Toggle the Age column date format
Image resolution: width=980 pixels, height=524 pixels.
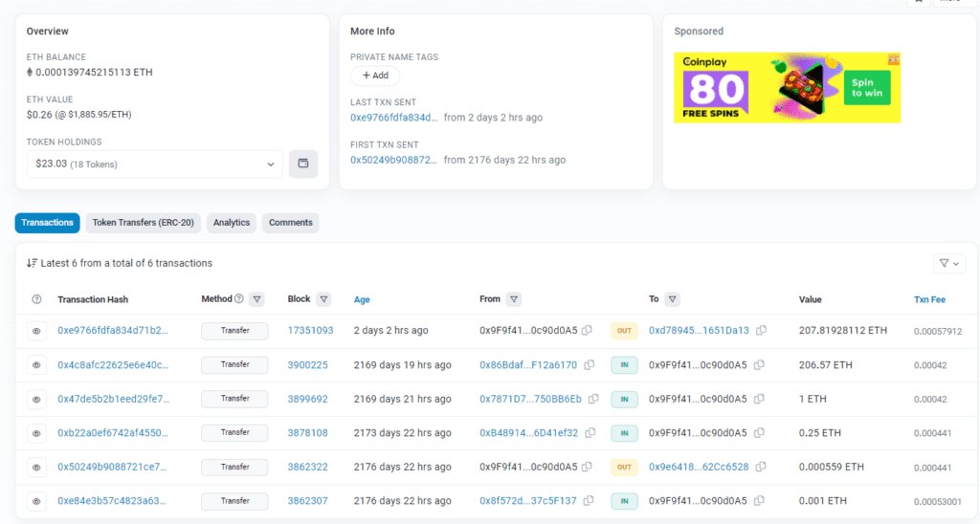pos(362,299)
